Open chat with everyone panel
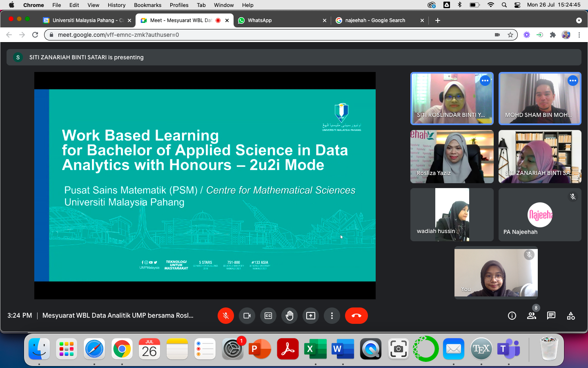The width and height of the screenshot is (588, 368). point(551,316)
